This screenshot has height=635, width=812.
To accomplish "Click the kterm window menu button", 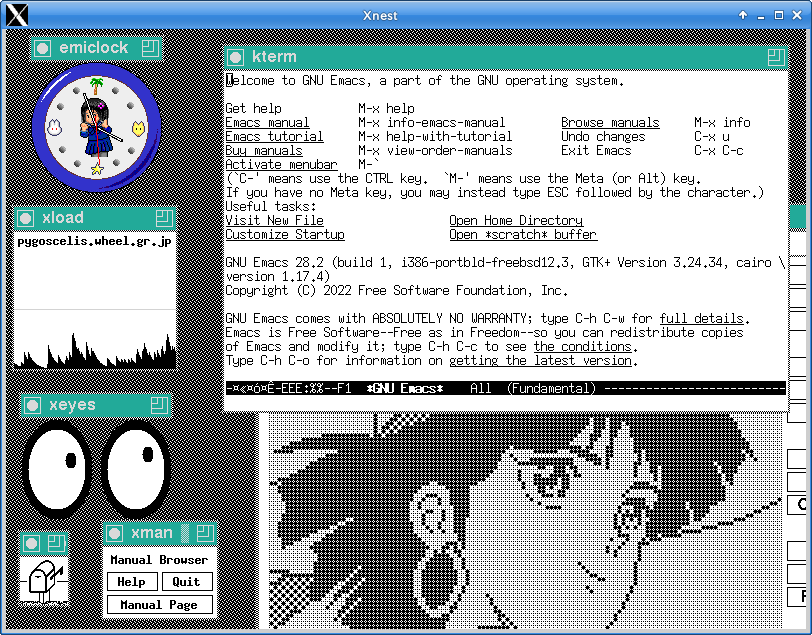I will 236,57.
